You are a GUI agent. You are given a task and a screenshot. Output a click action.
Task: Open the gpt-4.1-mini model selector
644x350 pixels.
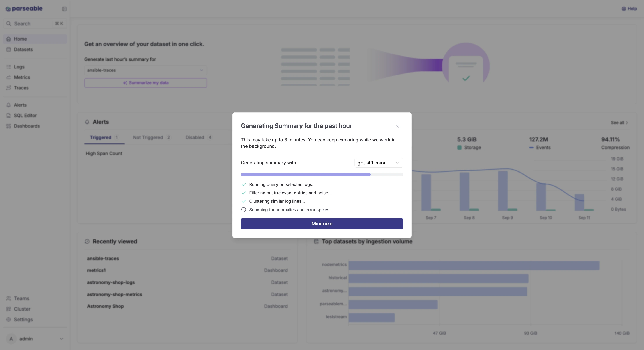click(378, 162)
